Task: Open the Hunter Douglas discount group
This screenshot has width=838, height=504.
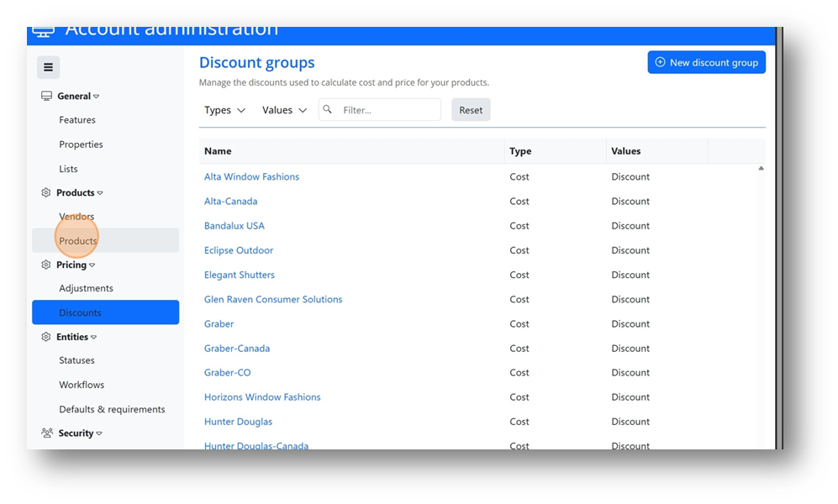Action: (x=239, y=422)
